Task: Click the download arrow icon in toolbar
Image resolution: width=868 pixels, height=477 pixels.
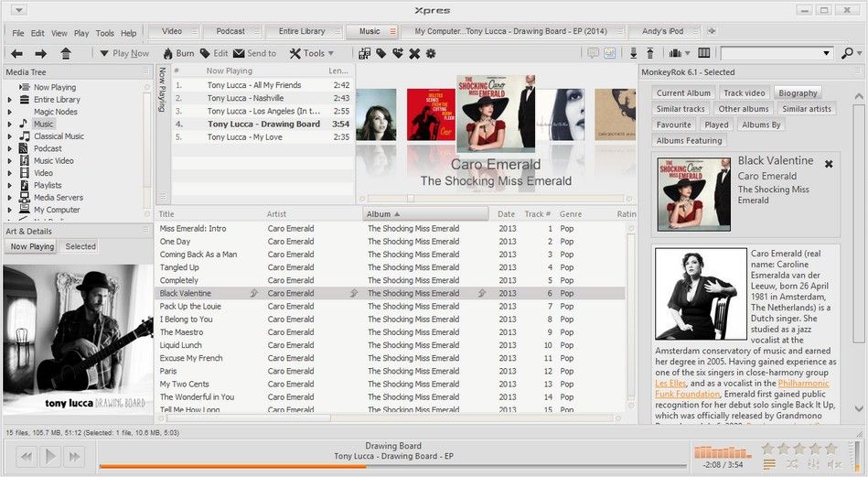Action: point(634,53)
